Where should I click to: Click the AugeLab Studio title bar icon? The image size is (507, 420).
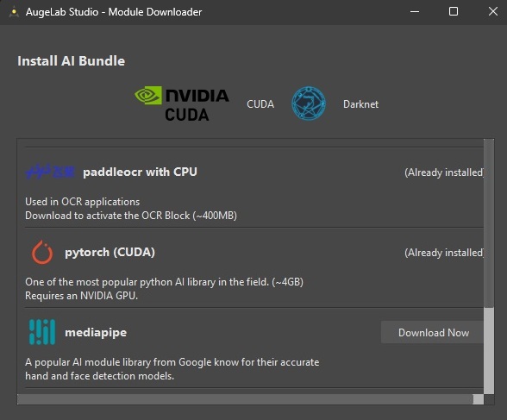tap(14, 12)
